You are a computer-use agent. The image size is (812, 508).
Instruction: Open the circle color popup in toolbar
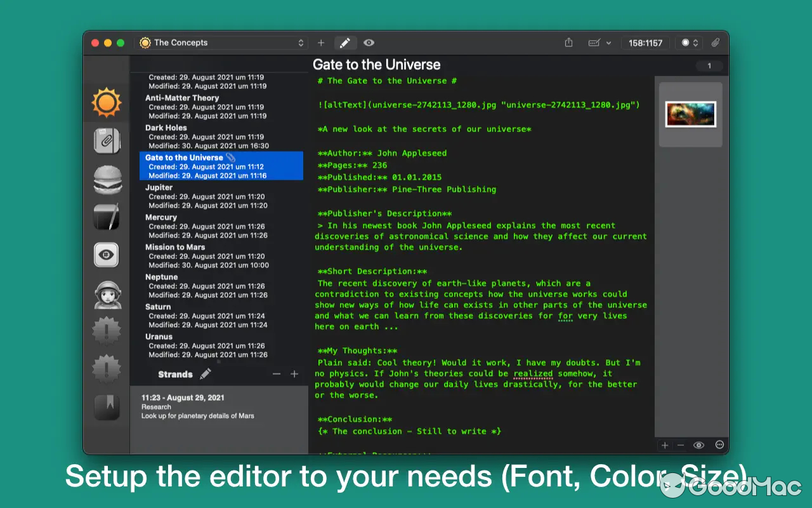[689, 43]
